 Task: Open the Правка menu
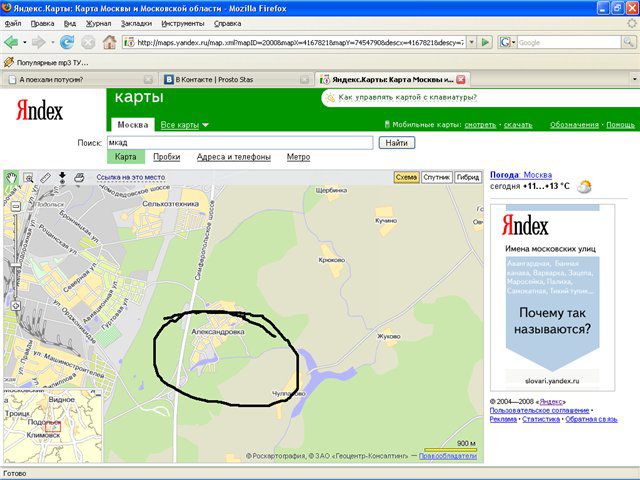(42, 24)
